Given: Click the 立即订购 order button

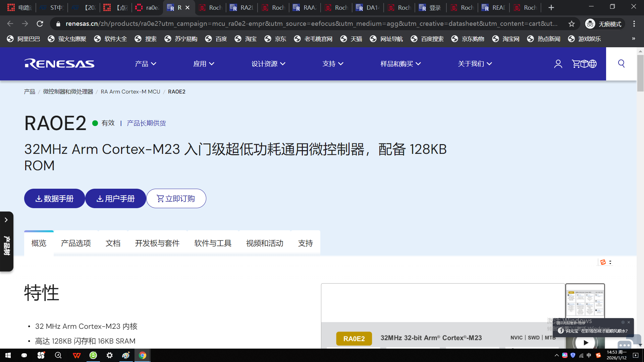Looking at the screenshot, I should coord(176,198).
